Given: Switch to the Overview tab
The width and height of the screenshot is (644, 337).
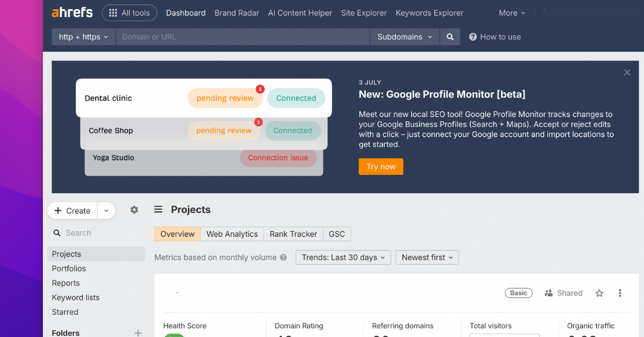Looking at the screenshot, I should point(177,234).
